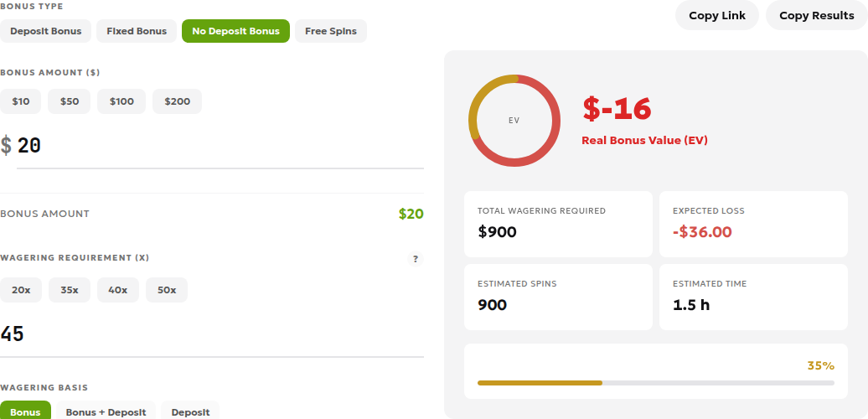Viewport: 868px width, 419px height.
Task: Select the 40x wagering preset
Action: (118, 290)
